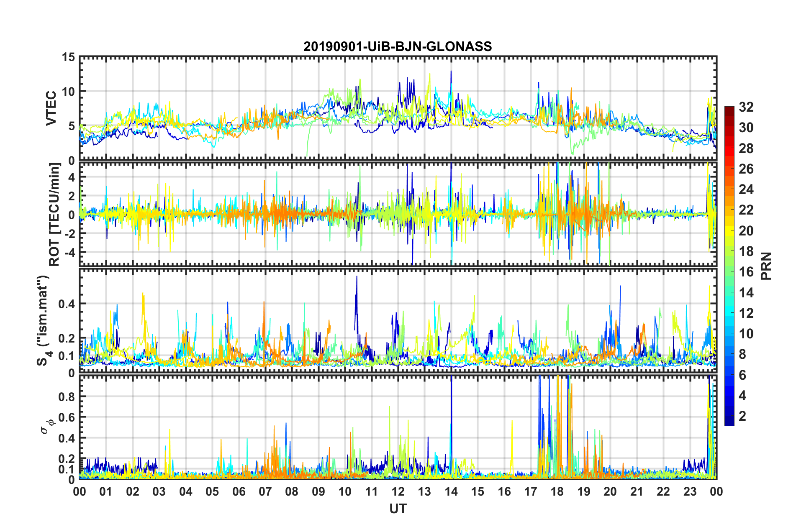Click the colorbar tick label 18
The height and width of the screenshot is (532, 796).
pos(746,251)
